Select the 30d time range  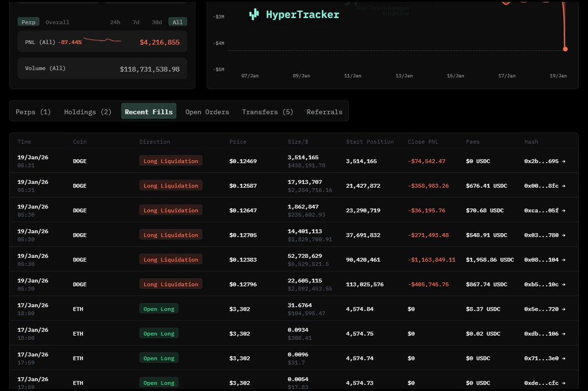point(157,22)
